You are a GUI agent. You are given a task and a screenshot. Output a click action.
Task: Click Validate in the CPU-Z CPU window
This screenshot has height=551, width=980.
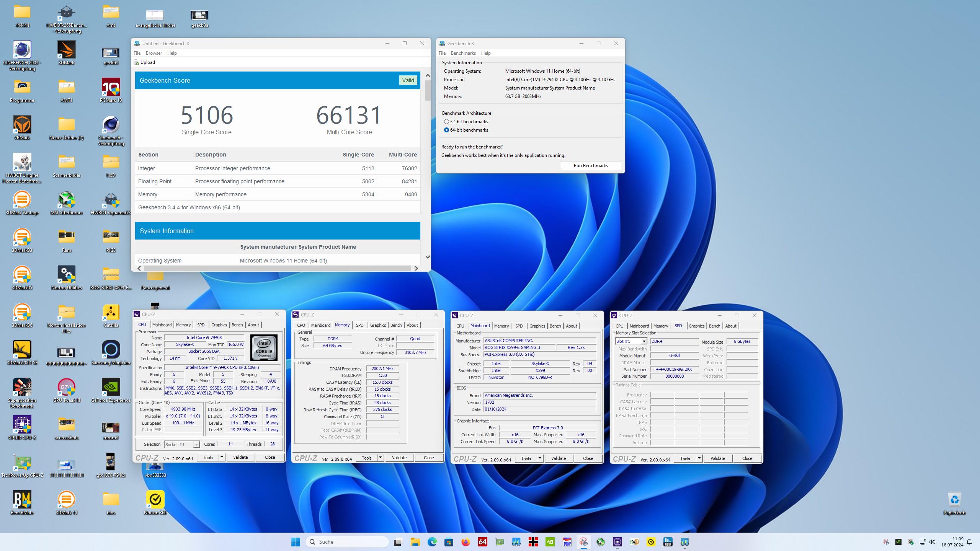[x=240, y=457]
